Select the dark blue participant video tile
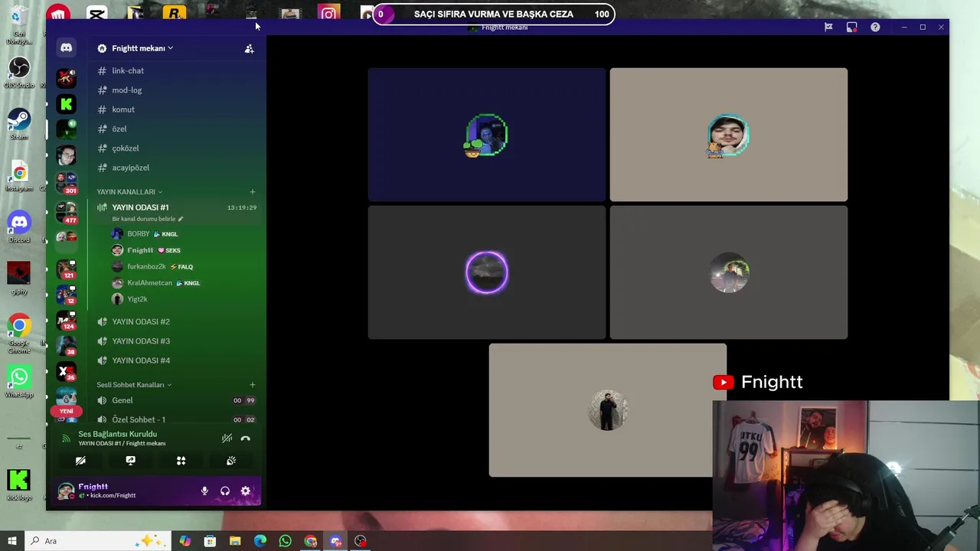Image resolution: width=980 pixels, height=551 pixels. click(487, 135)
